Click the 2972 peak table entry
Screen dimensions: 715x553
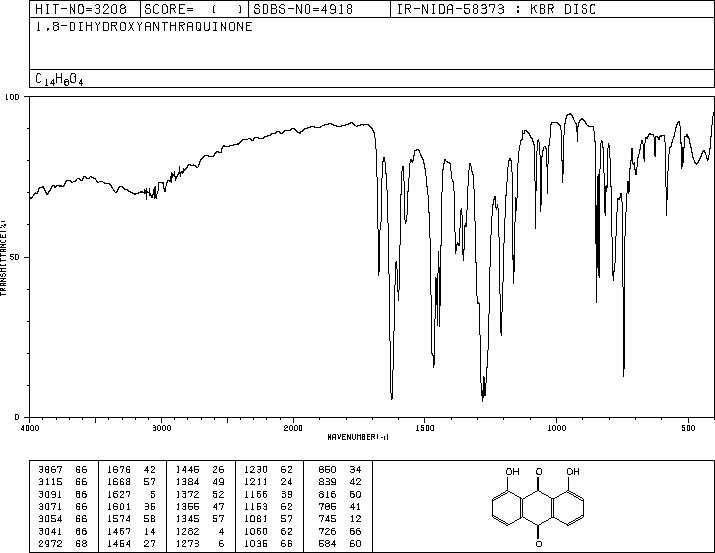point(62,544)
